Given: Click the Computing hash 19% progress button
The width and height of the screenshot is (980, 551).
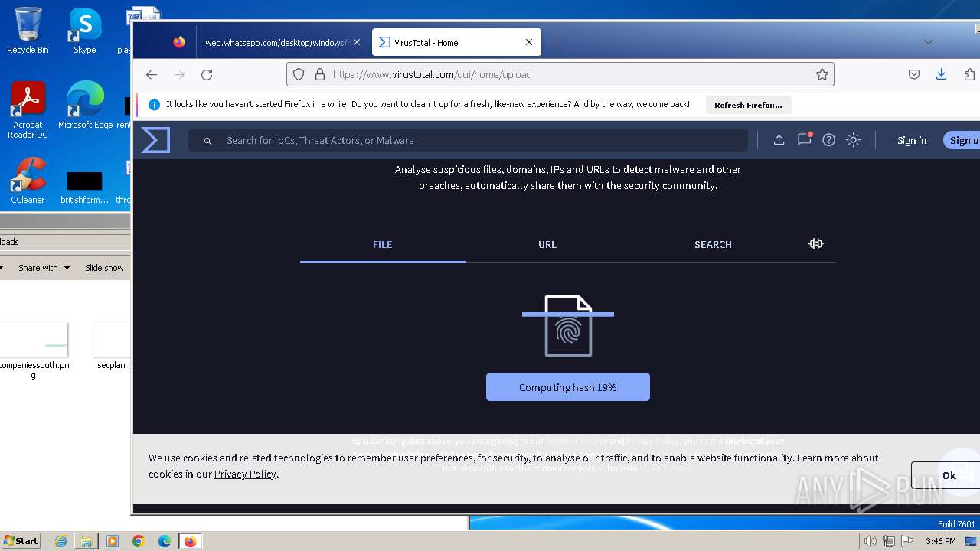Looking at the screenshot, I should [568, 387].
